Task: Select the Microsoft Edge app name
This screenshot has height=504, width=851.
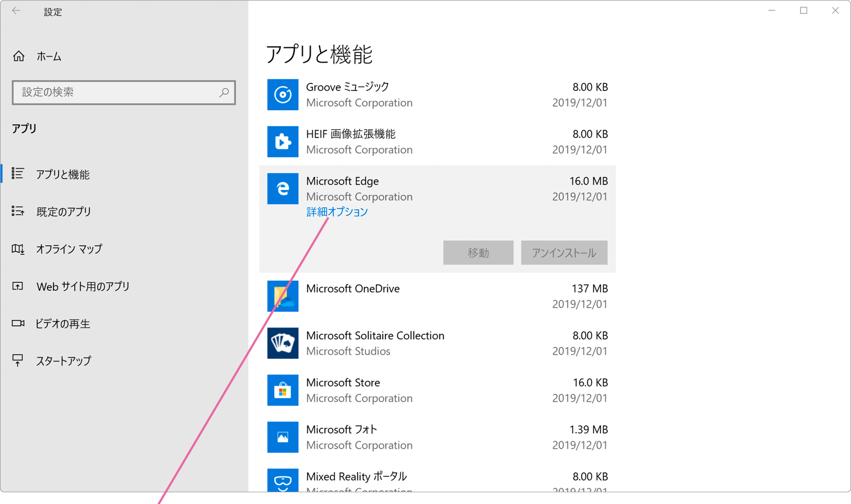Action: [343, 181]
